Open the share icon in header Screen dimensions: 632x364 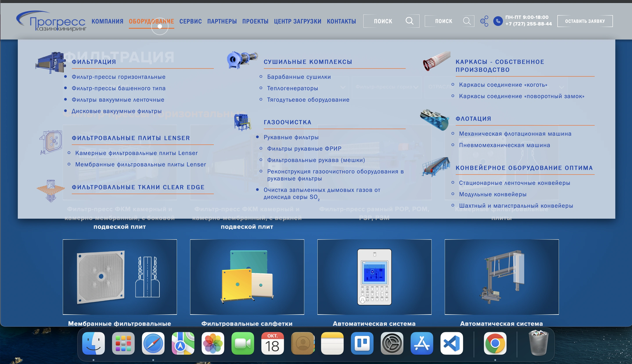click(x=484, y=21)
